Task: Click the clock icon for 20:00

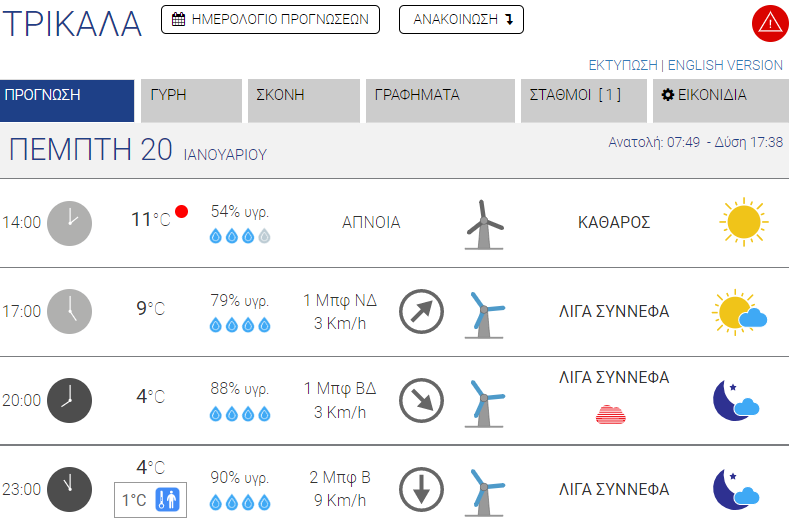Action: (70, 400)
